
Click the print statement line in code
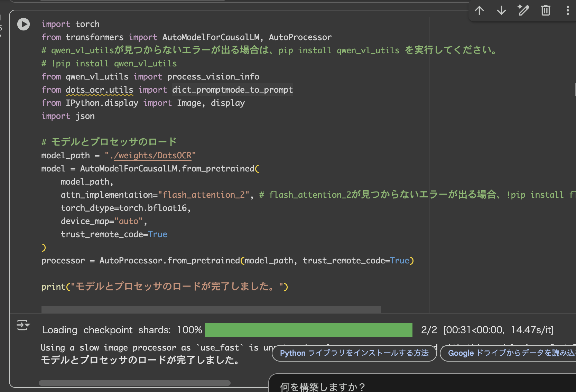coord(164,287)
